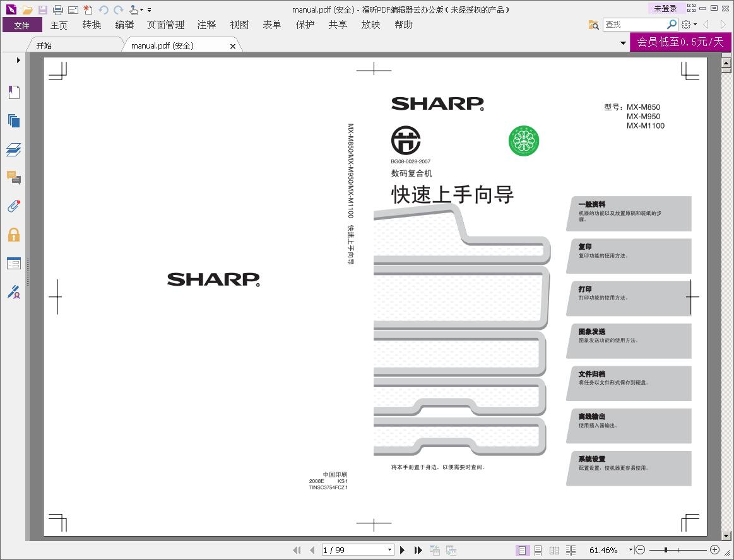Open the 61.46% zoom level dropdown

[630, 550]
